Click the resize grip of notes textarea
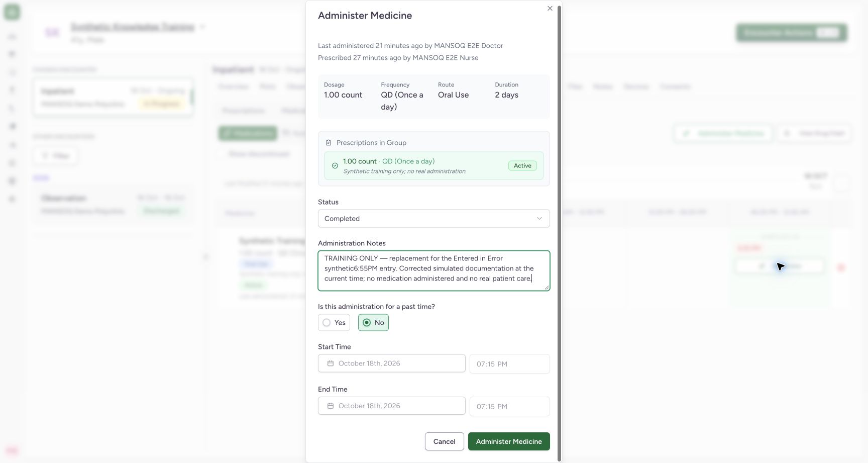 pos(546,287)
